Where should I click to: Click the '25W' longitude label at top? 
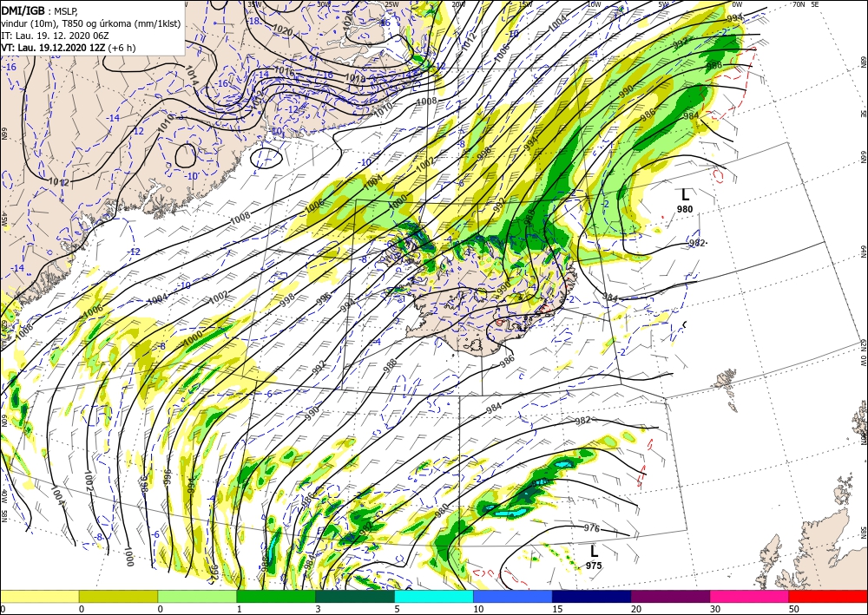(391, 3)
